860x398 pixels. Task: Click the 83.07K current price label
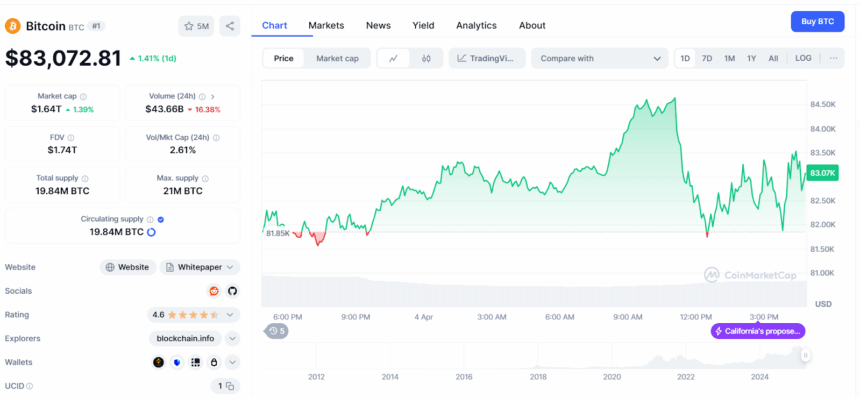(822, 173)
